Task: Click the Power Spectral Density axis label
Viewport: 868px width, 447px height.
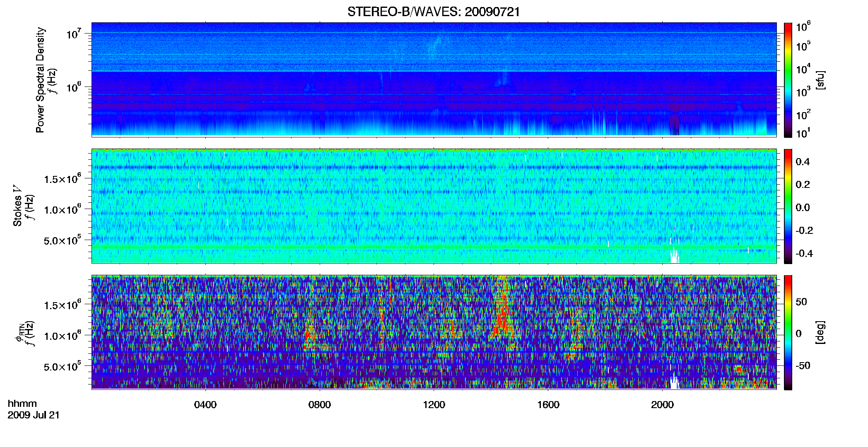Action: [x=40, y=80]
